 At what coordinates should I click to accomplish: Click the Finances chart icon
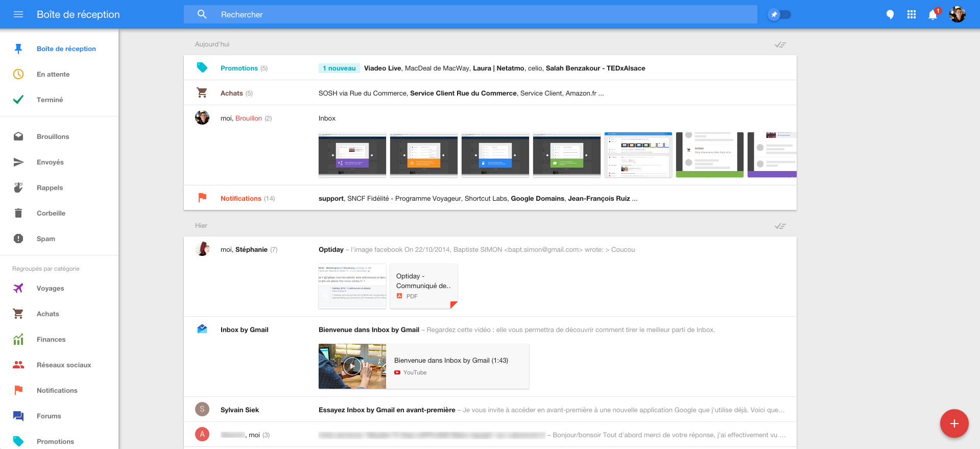(18, 339)
